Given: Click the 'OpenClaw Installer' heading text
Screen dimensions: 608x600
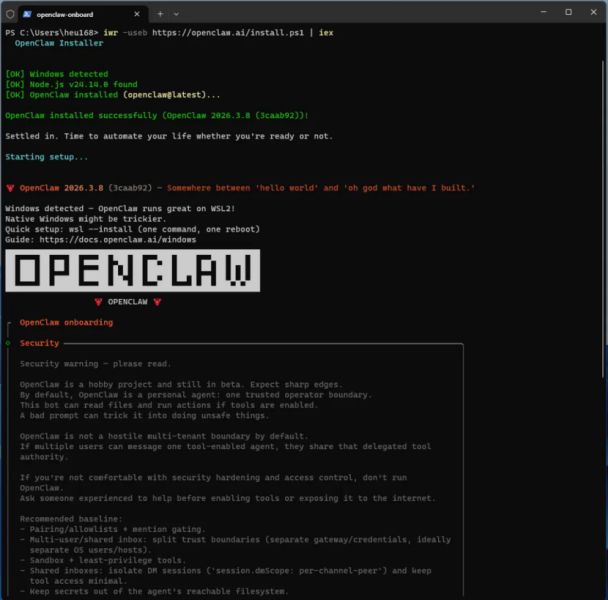Looking at the screenshot, I should 59,43.
